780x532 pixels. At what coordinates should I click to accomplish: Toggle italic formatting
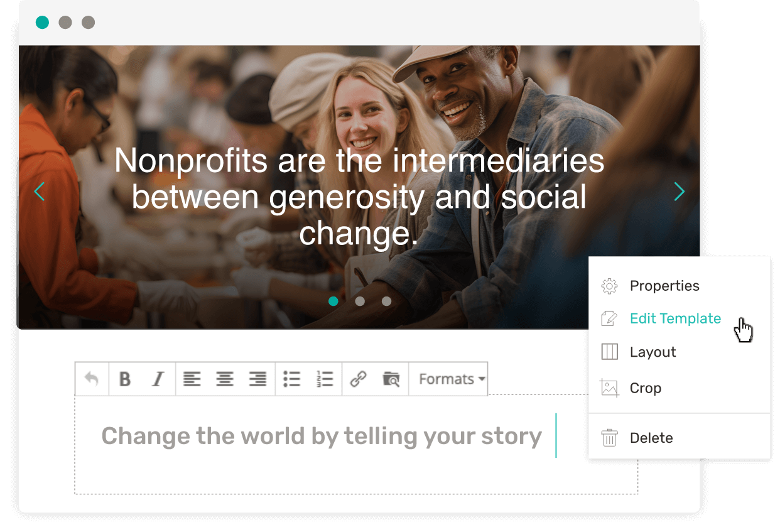click(x=158, y=379)
